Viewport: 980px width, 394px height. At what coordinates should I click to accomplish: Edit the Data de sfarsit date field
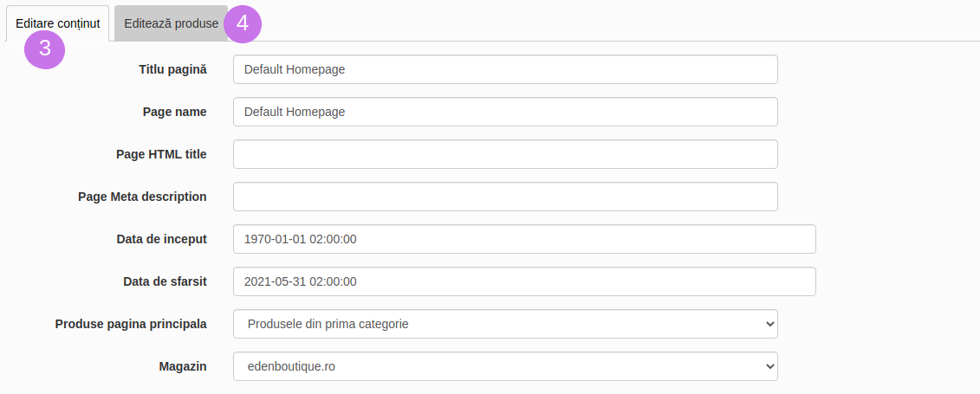524,281
